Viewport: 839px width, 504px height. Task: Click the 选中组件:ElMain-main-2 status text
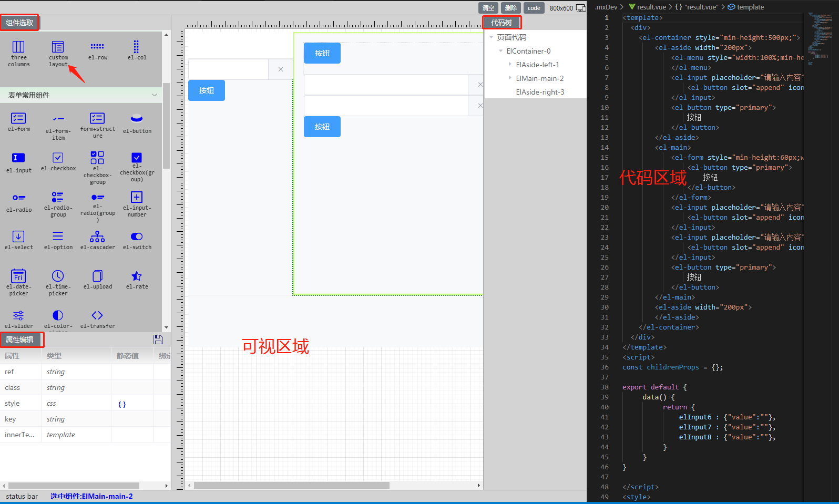91,496
